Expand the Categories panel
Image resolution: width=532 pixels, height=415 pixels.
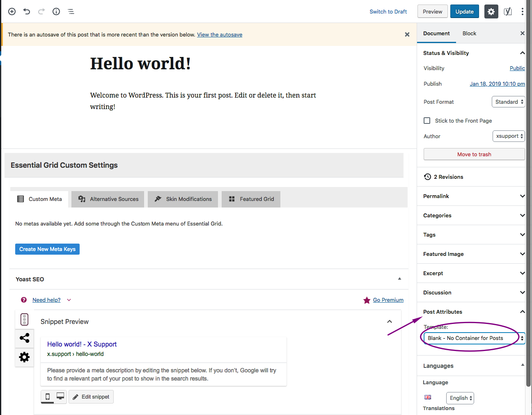pyautogui.click(x=523, y=215)
